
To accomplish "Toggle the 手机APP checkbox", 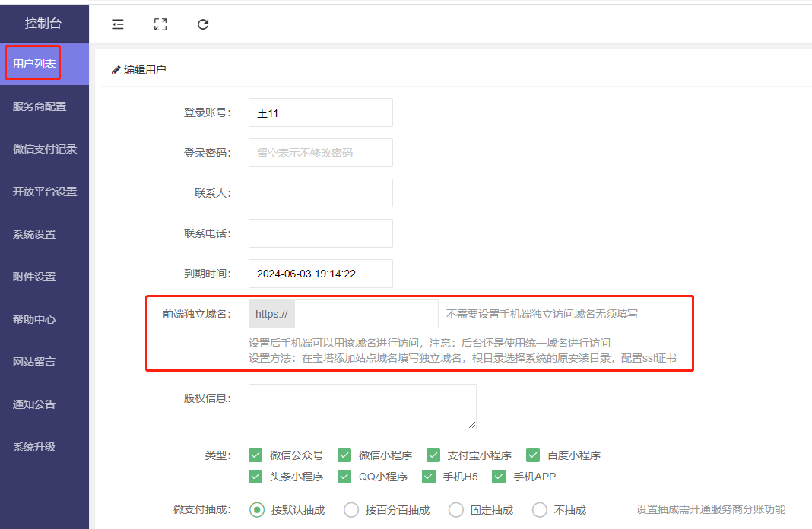I will point(499,477).
